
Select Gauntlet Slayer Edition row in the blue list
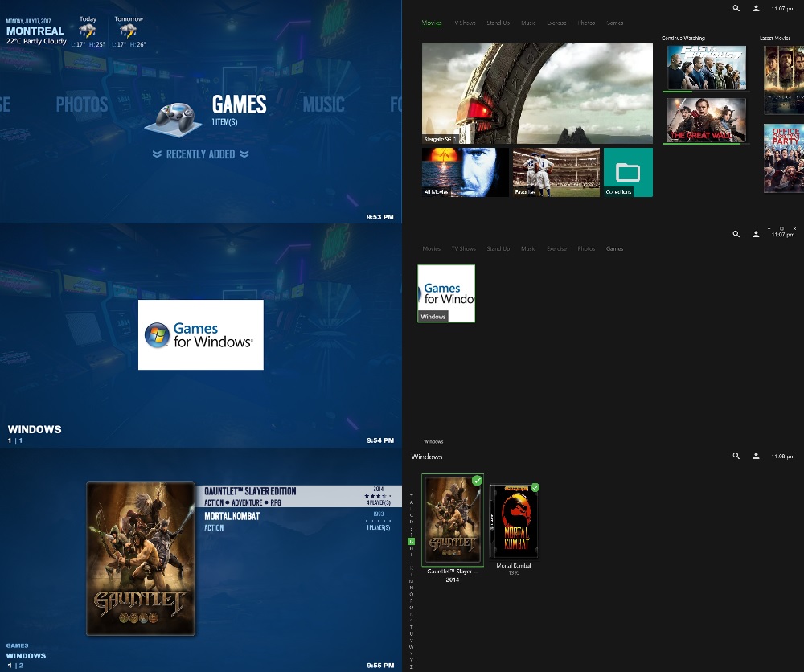(x=299, y=496)
